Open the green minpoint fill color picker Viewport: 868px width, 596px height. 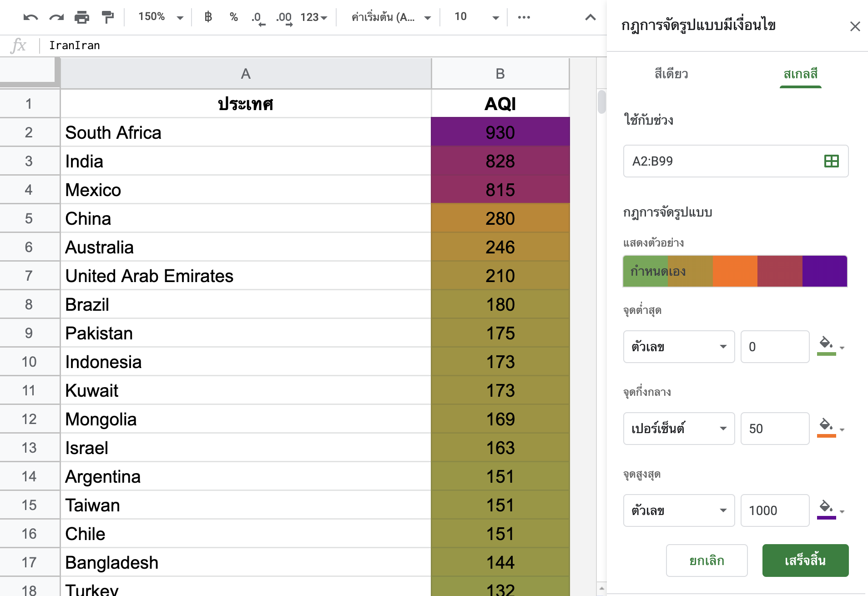[x=831, y=346]
